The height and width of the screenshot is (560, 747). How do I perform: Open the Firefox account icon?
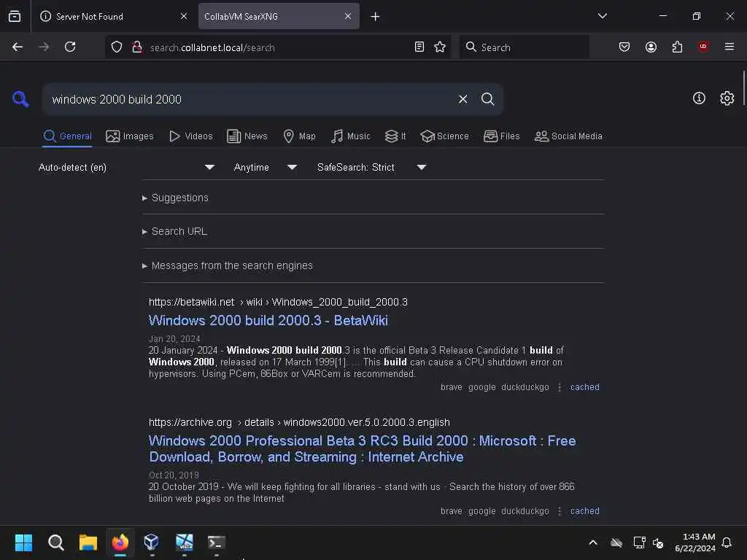click(651, 47)
